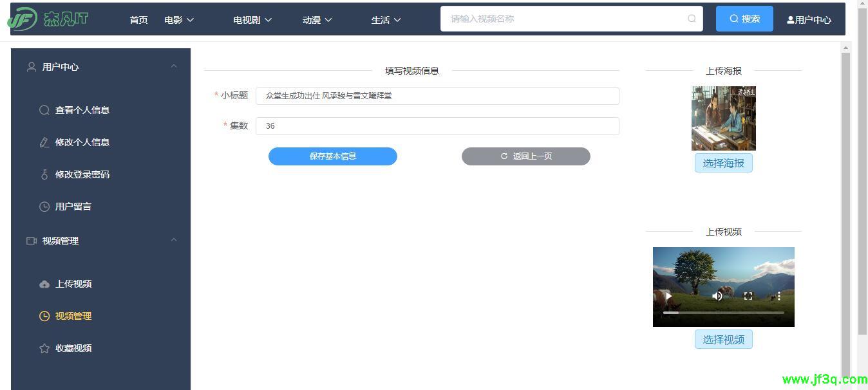
Task: Click the key icon beside 修改登录密码
Action: click(44, 174)
